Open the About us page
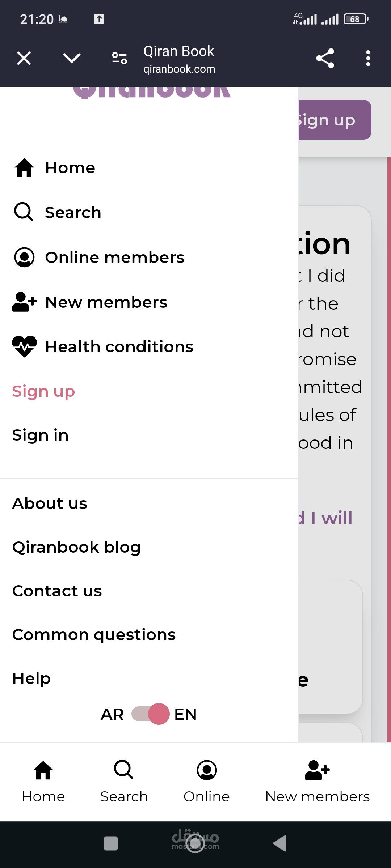This screenshot has width=391, height=868. [50, 503]
